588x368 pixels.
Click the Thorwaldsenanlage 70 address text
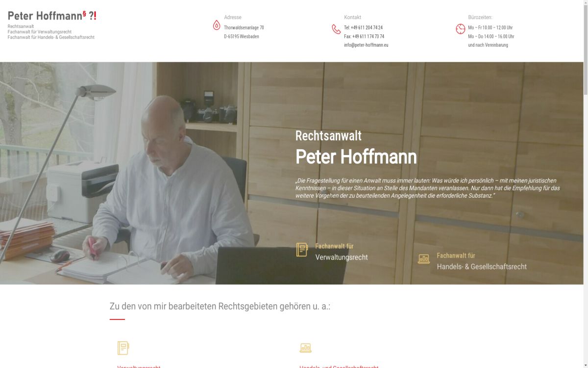point(244,28)
